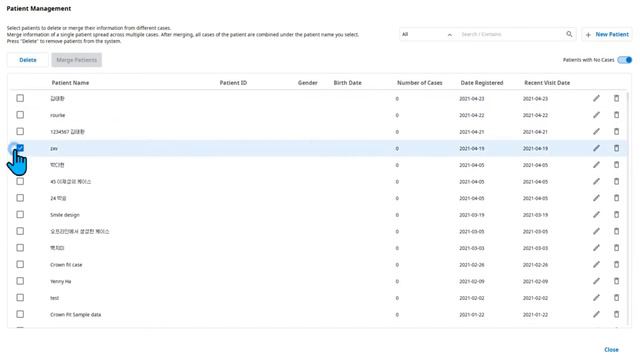Check the Crown fit case row checkbox
This screenshot has width=640, height=360.
pos(20,264)
